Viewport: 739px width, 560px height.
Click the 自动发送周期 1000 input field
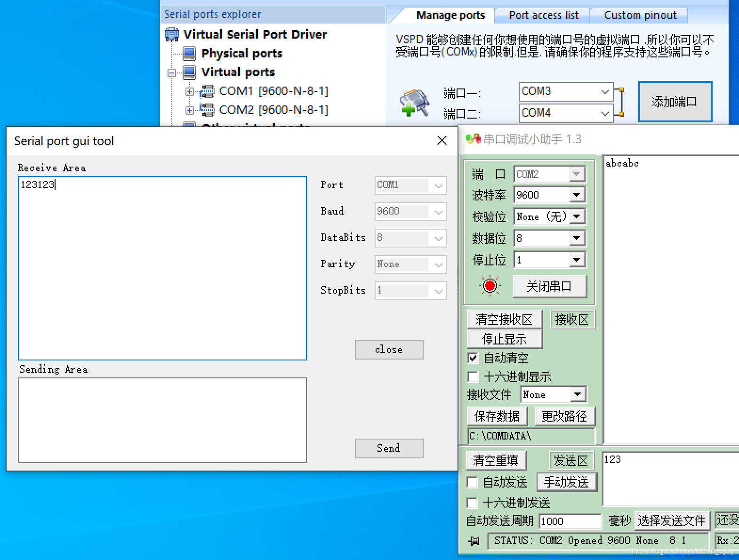point(570,521)
